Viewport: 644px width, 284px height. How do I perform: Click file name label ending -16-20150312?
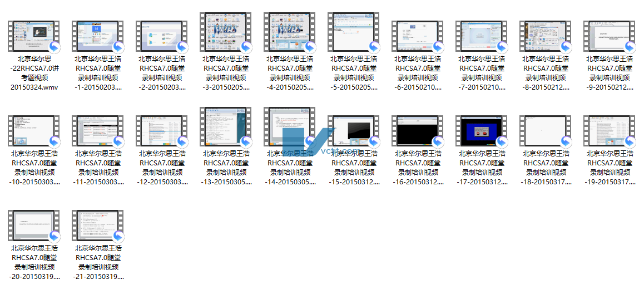pyautogui.click(x=418, y=168)
